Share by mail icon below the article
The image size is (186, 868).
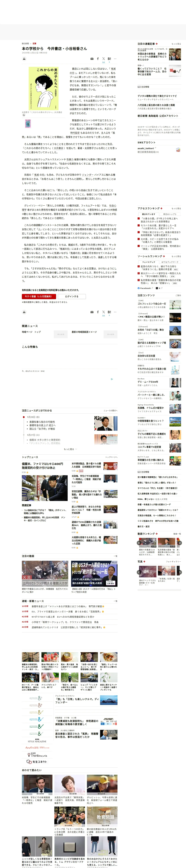92,312
